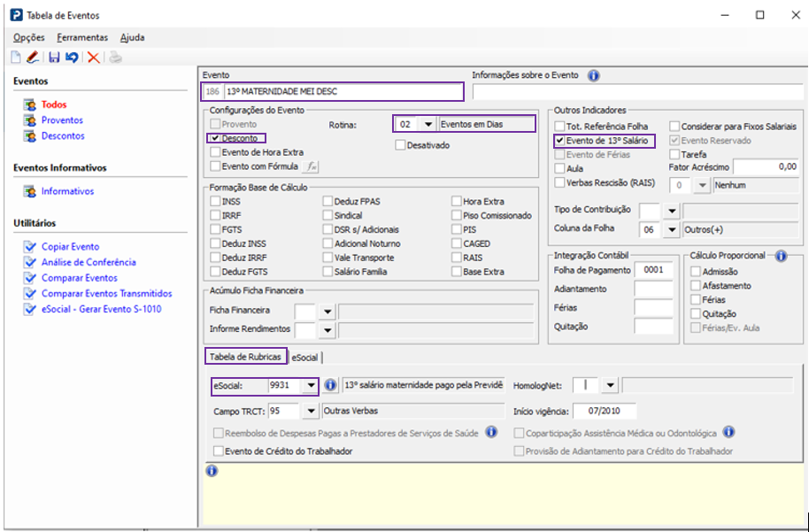Save the event with the floppy disk icon

(x=54, y=58)
